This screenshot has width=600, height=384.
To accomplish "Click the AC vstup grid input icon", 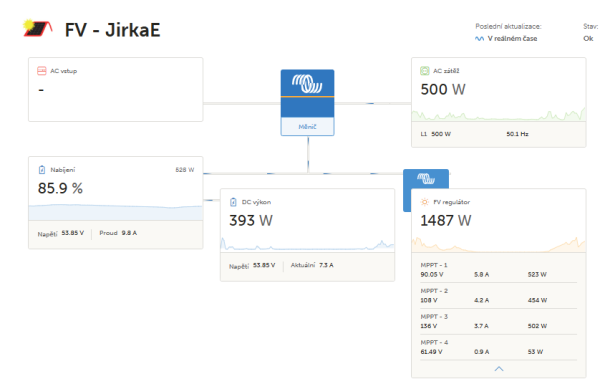I will (42, 71).
